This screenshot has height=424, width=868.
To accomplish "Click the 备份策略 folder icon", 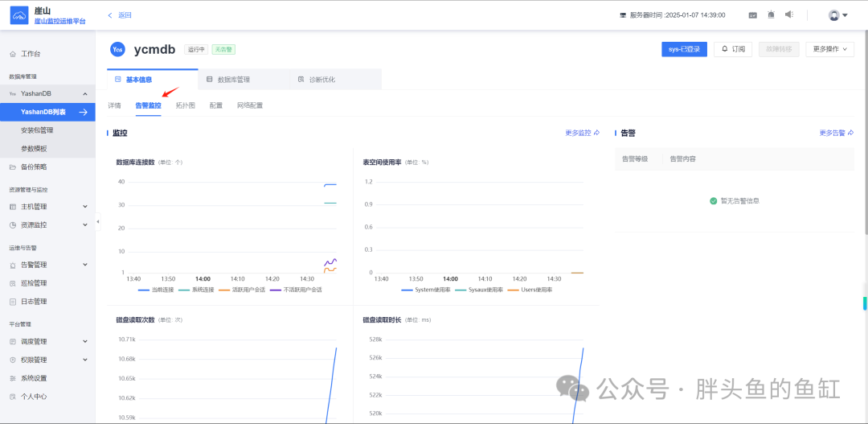I will click(13, 167).
